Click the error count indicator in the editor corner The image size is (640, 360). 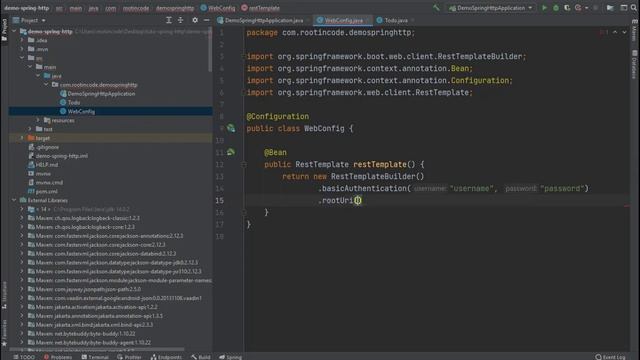[604, 32]
